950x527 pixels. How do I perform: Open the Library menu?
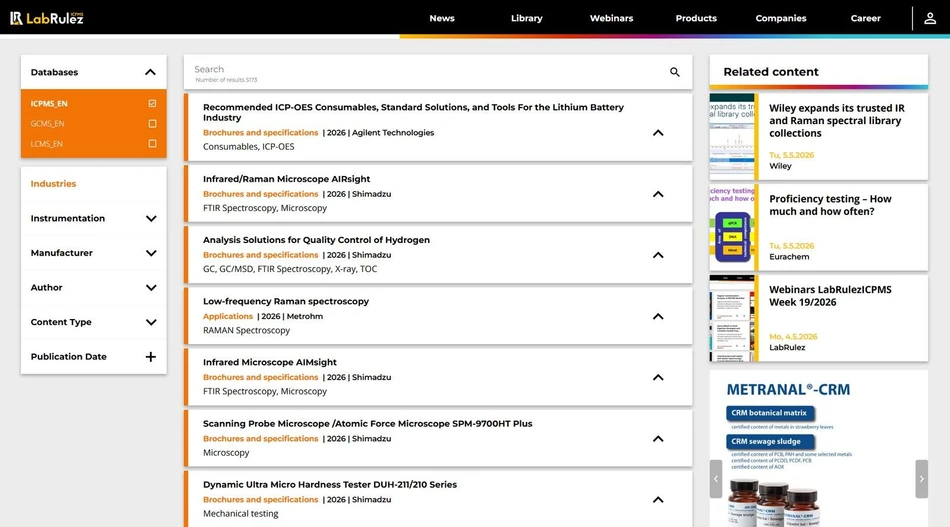click(x=526, y=18)
